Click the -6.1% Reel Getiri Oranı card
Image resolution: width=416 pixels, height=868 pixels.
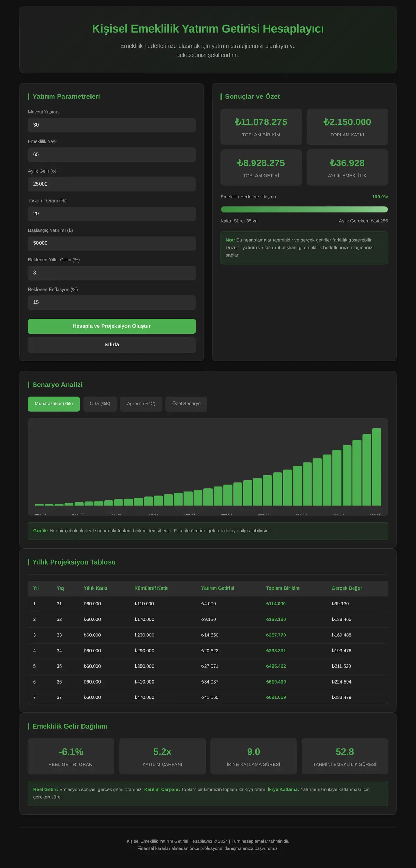(x=71, y=756)
